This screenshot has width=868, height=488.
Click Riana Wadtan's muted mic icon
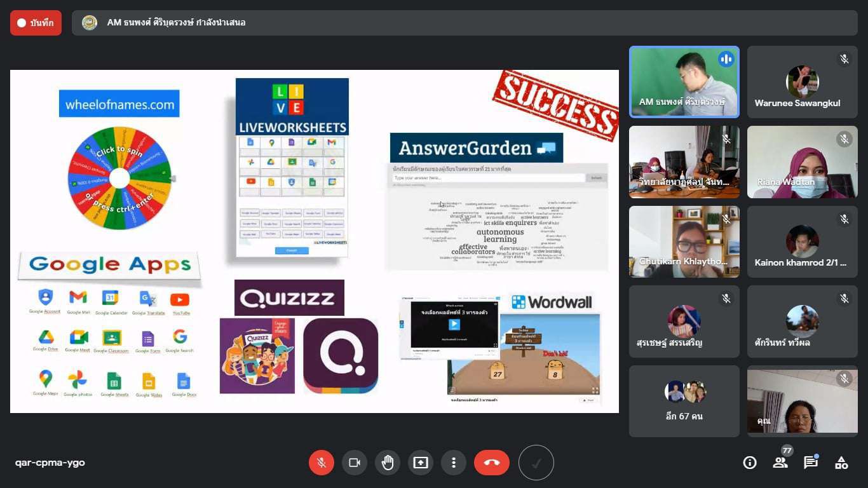pos(844,139)
